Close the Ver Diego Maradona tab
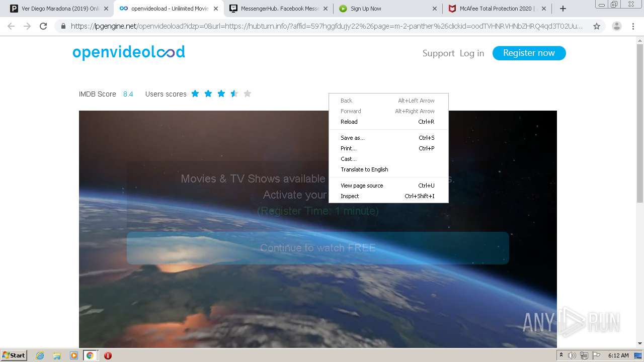 (x=106, y=9)
